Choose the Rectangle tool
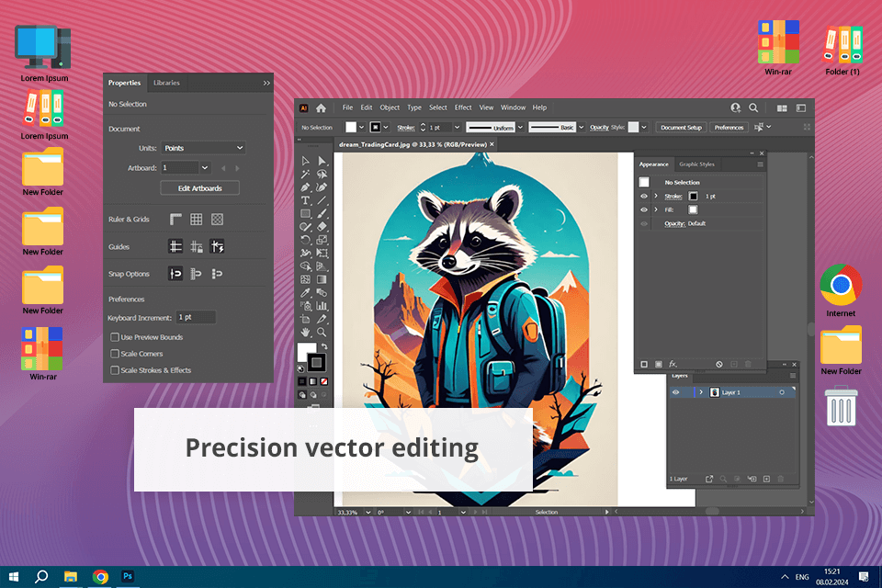Screen dimensions: 882x588 (305, 214)
